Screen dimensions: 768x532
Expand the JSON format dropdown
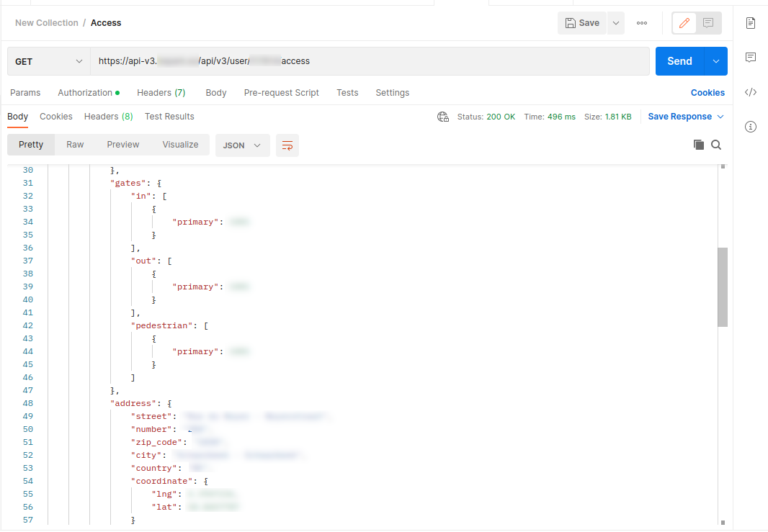pos(242,145)
